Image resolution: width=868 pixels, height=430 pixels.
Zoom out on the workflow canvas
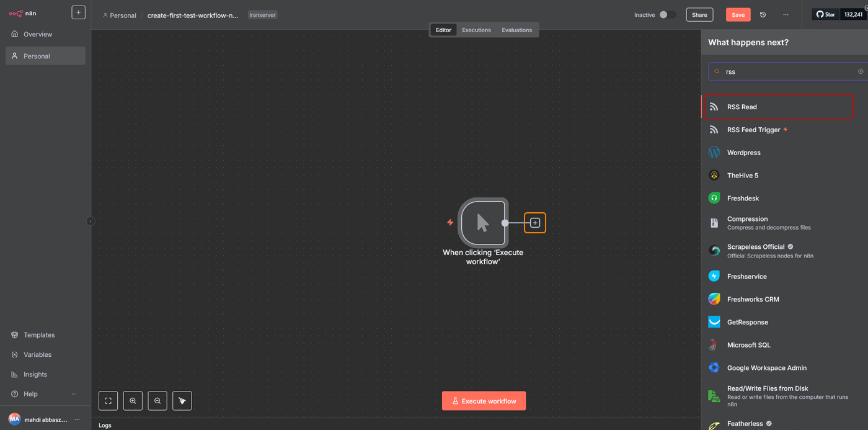[157, 401]
